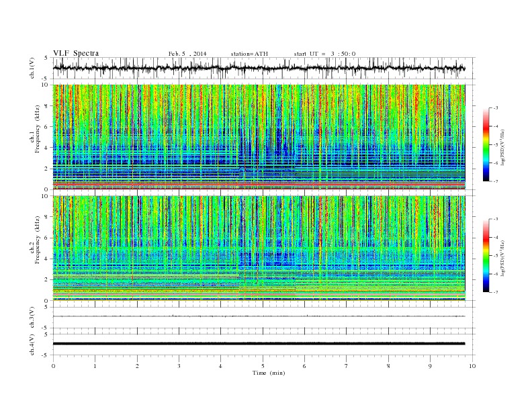The height and width of the screenshot is (411, 532).
Task: Click the 'ch.4(V)' axis label
Action: (32, 345)
